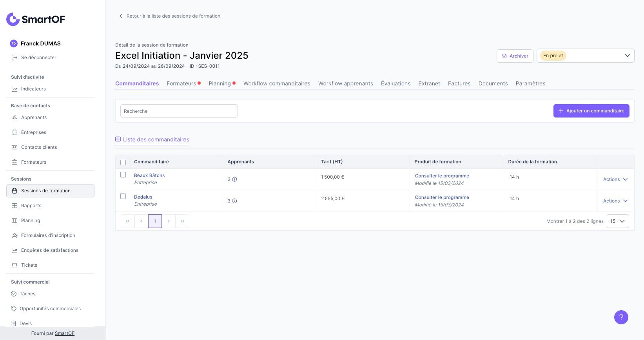Click the info icon beside Beaux Bâtons learners
Viewport: 644px width, 340px height.
pos(234,179)
